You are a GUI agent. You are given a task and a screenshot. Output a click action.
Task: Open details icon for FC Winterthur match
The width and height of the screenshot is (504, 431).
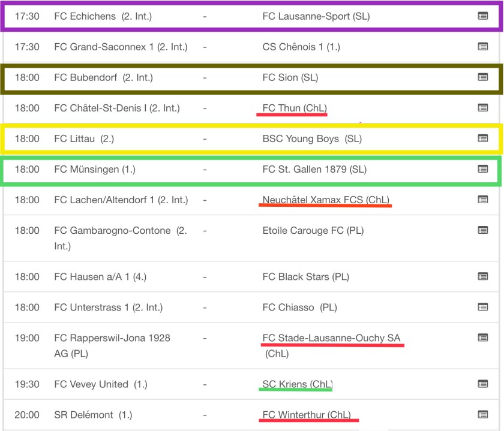(x=482, y=414)
